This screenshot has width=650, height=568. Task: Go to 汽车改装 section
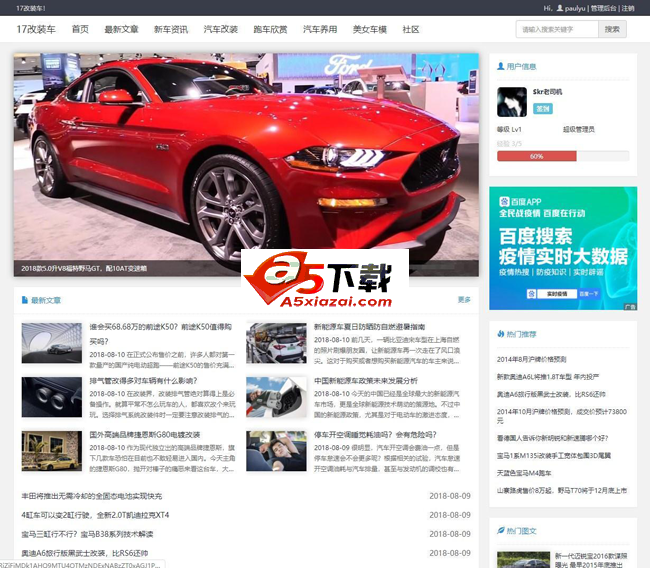point(221,29)
